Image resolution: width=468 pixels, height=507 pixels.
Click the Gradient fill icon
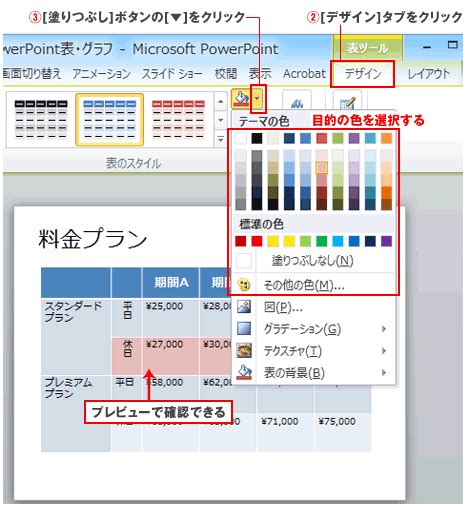point(244,328)
